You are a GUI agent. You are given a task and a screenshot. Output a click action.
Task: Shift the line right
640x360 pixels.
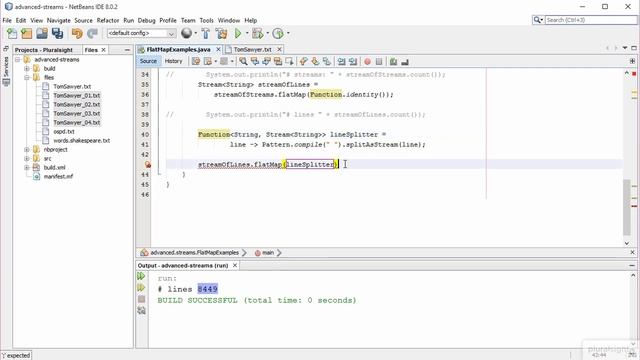pos(353,61)
